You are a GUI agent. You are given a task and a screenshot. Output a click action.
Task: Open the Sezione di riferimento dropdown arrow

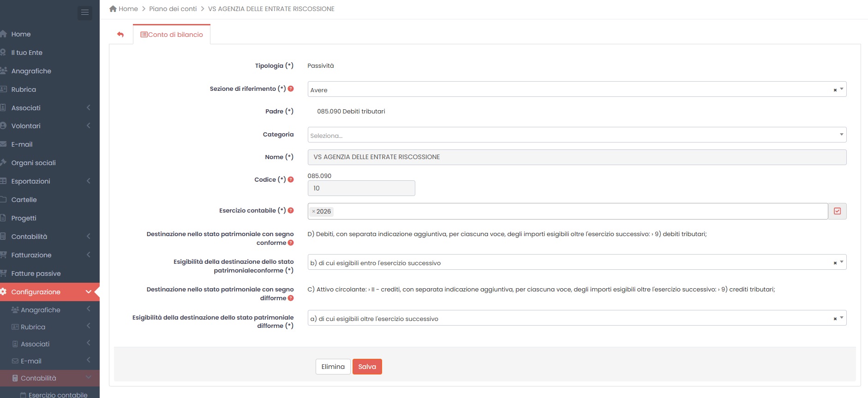(842, 89)
